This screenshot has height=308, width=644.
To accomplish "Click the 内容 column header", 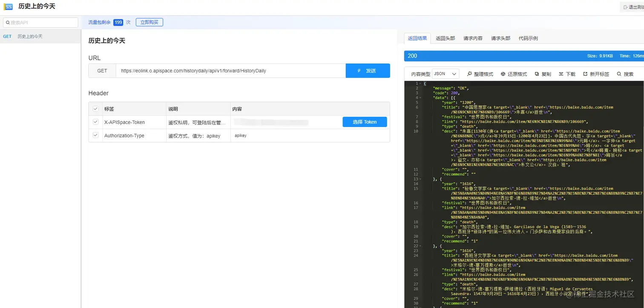I will pyautogui.click(x=237, y=109).
